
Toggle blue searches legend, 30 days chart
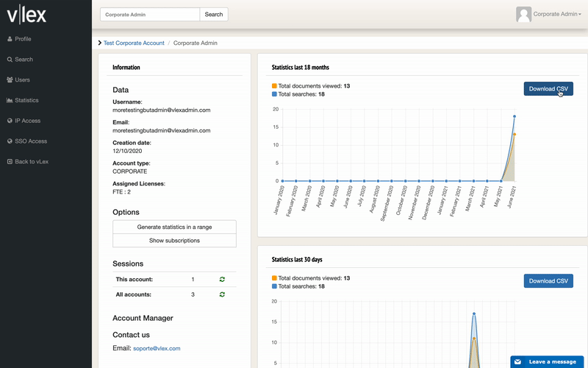[274, 286]
